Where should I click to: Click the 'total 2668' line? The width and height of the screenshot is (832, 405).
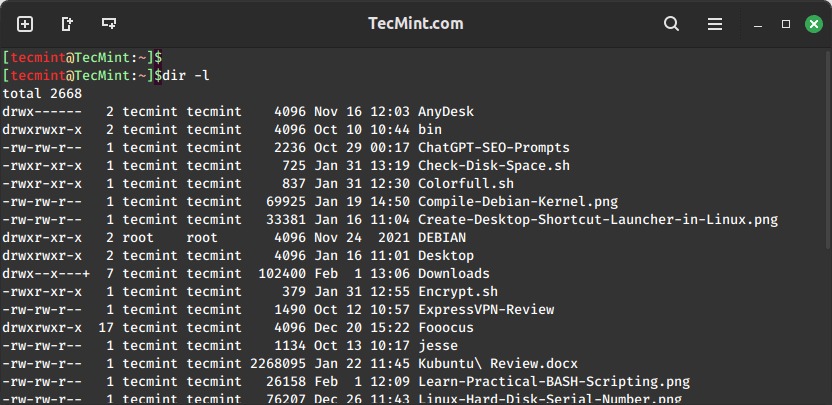(x=42, y=94)
